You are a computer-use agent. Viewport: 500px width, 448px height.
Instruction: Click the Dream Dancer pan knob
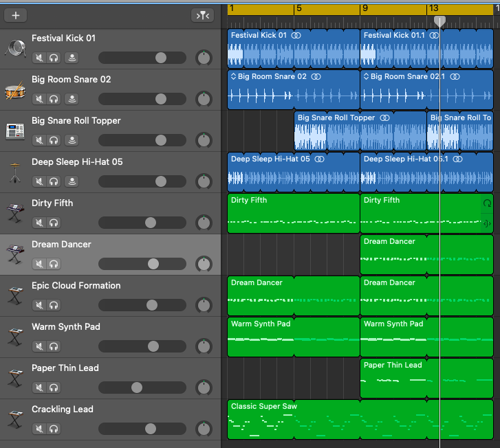click(x=204, y=264)
